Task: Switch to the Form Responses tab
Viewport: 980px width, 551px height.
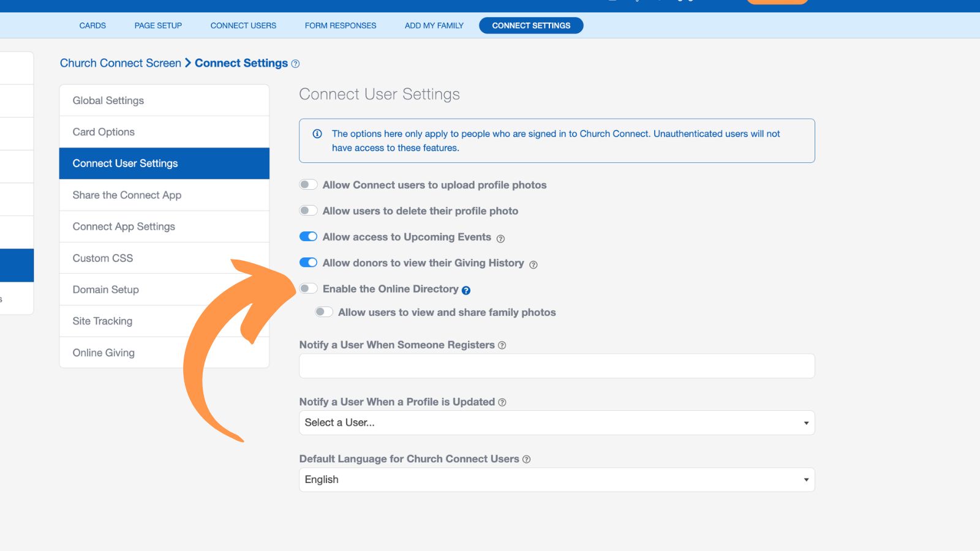Action: 341,26
